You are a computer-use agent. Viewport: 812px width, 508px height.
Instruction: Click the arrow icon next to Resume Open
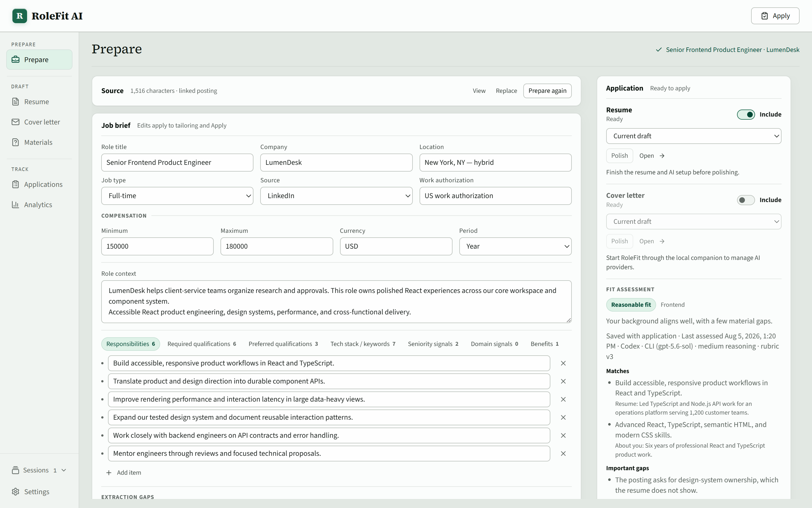pos(662,156)
